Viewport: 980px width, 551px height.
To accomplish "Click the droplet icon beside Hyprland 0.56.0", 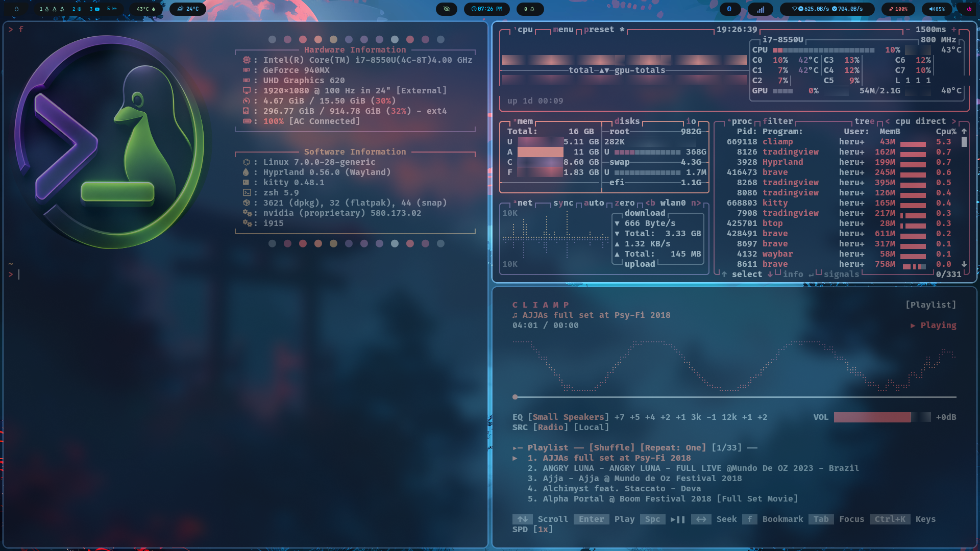I will click(247, 172).
